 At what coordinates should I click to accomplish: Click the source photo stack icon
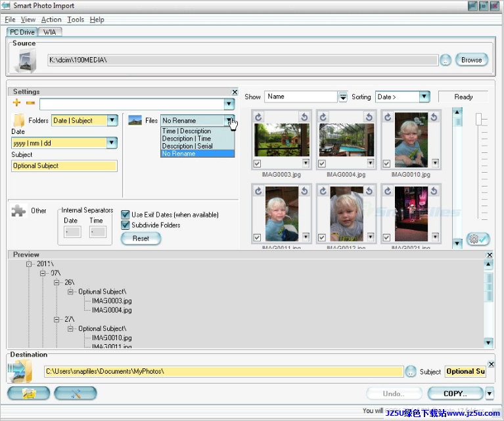pos(26,60)
